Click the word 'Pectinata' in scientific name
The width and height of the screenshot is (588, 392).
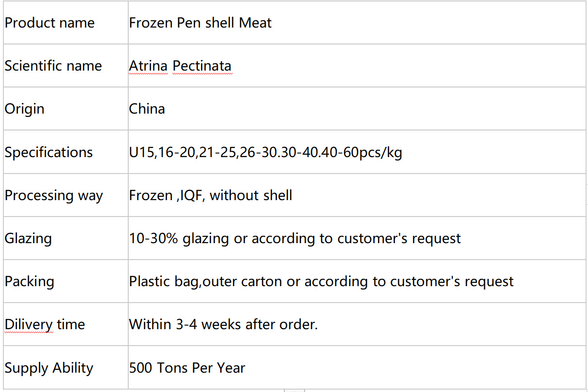point(202,66)
